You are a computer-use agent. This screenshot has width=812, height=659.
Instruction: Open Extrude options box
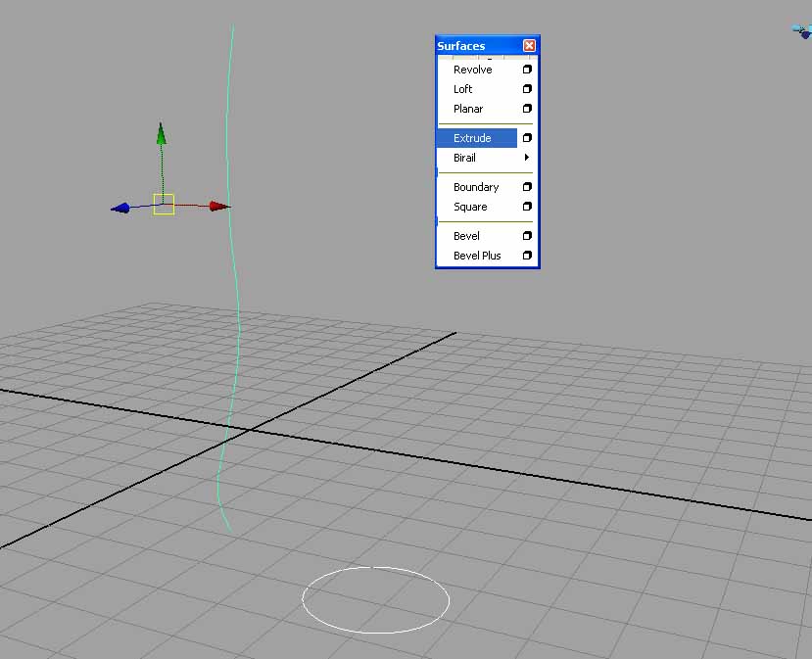(527, 138)
